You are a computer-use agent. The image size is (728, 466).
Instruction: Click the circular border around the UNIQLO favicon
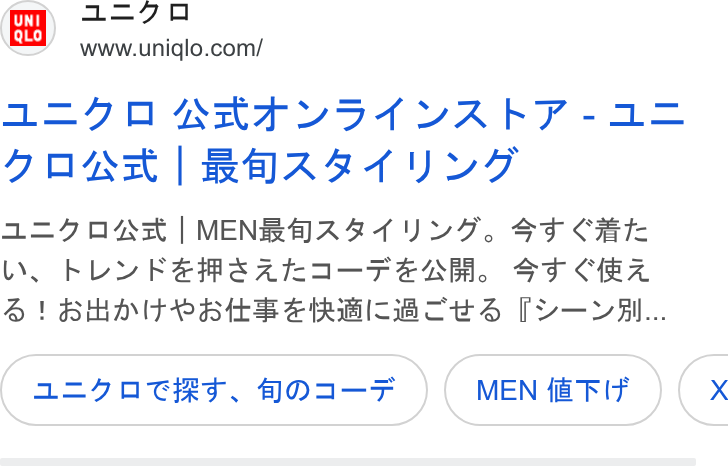tap(28, 28)
